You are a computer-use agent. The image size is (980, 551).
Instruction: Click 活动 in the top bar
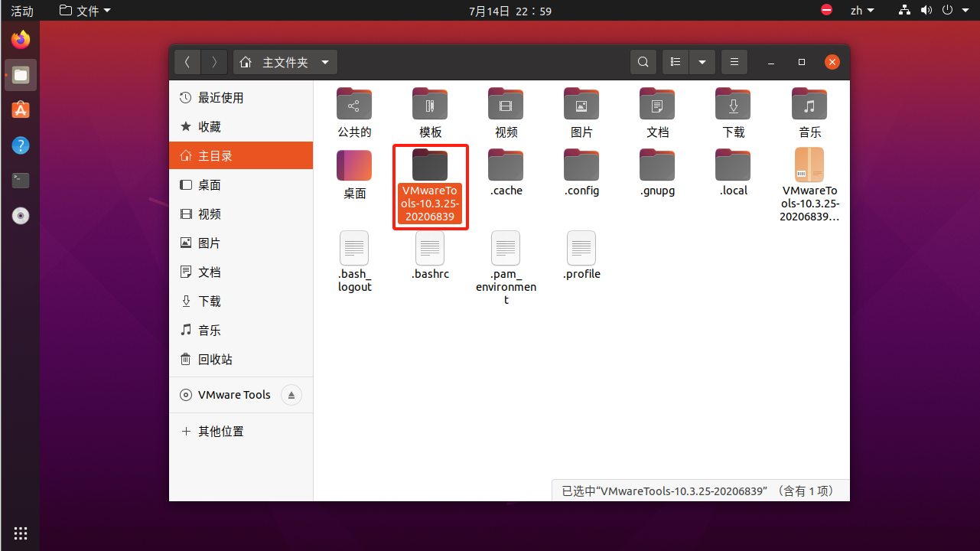point(21,11)
